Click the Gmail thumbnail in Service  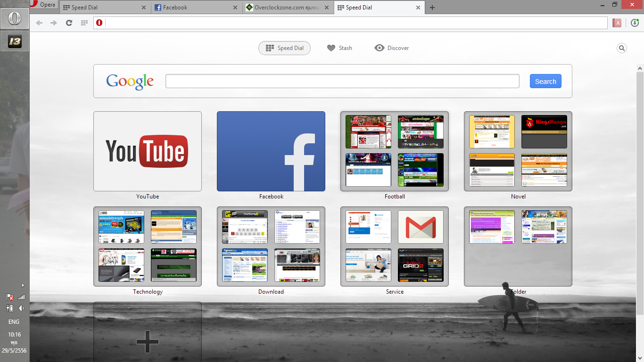(x=421, y=227)
